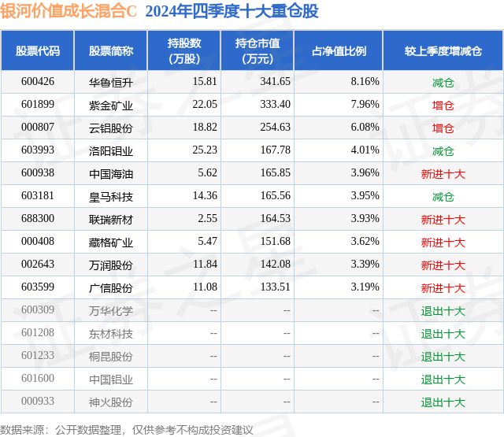Click the 133.51 market value cell
The width and height of the screenshot is (504, 437).
(275, 287)
